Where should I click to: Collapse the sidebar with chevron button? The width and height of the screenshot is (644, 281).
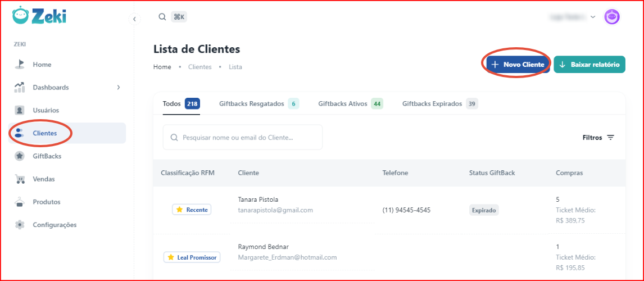tap(134, 19)
